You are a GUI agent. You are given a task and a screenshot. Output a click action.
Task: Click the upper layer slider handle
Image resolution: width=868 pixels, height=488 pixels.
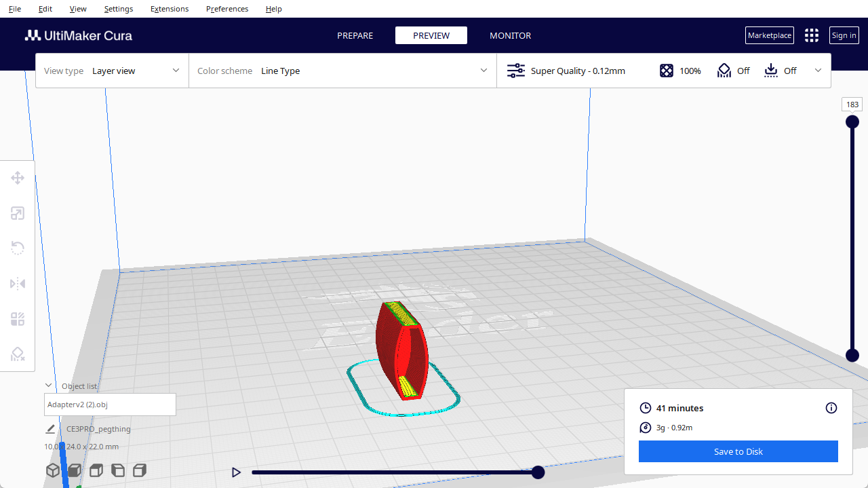coord(852,121)
